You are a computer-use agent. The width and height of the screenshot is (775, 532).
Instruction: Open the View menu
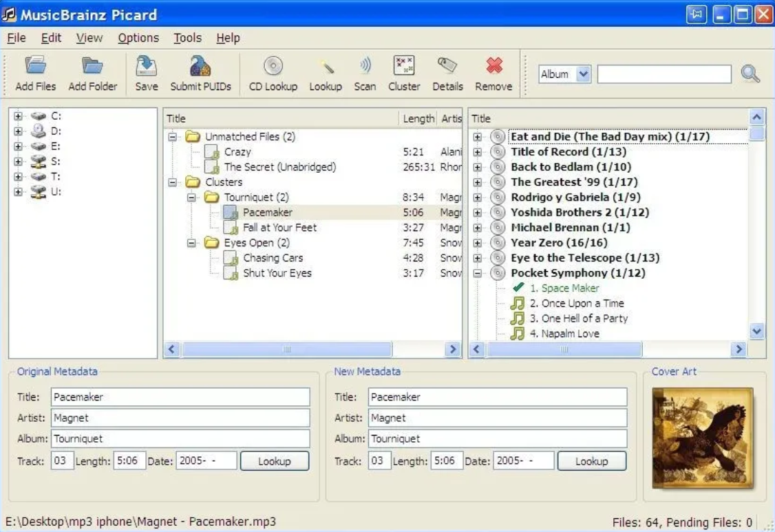point(89,38)
